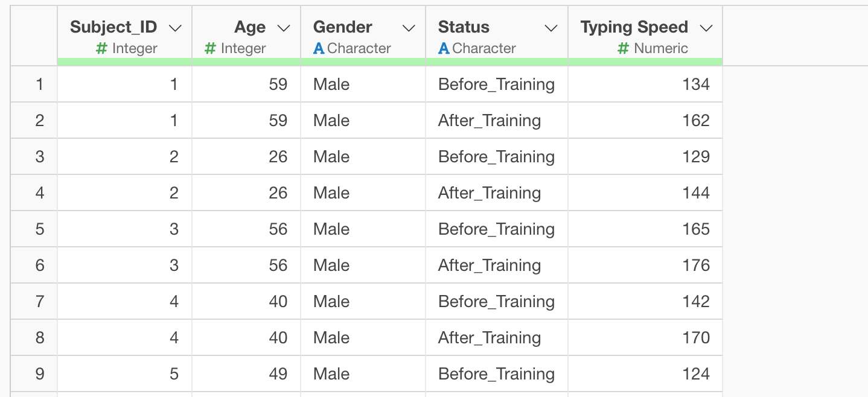Select the Typing Speed column header
Viewport: 868px width, 397px height.
pyautogui.click(x=634, y=27)
